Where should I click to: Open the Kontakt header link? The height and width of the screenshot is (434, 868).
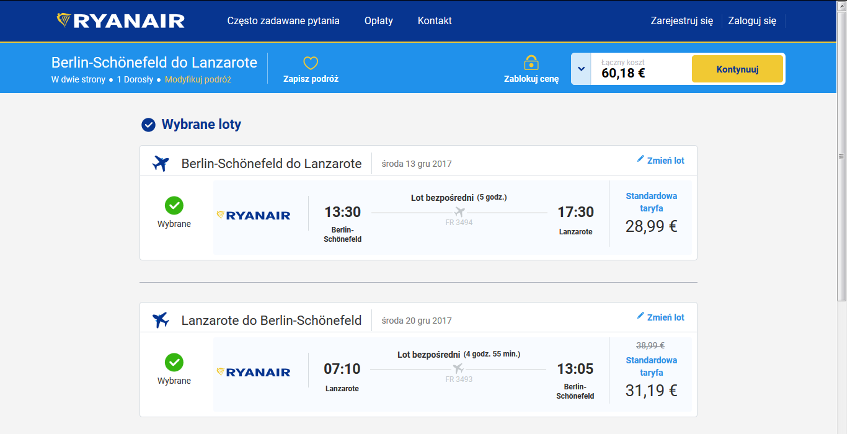[x=435, y=20]
